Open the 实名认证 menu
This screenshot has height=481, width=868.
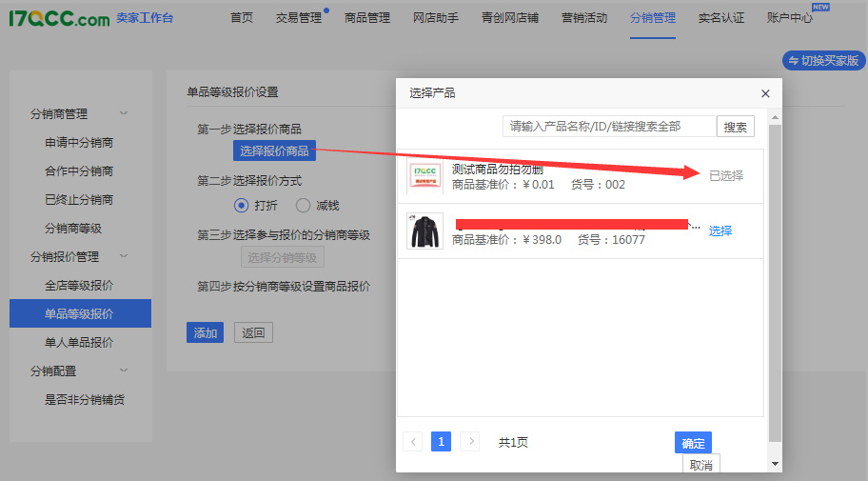point(721,18)
